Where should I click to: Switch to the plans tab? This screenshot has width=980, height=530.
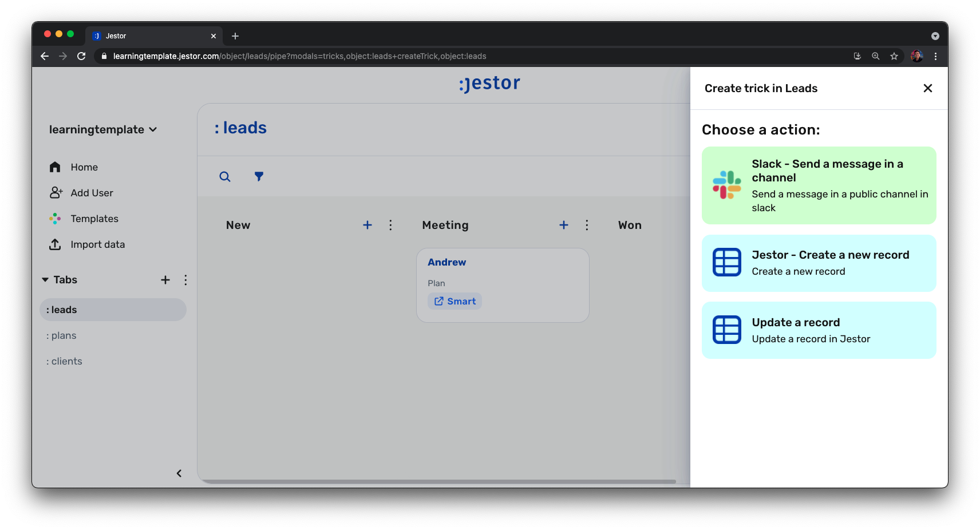[x=61, y=335]
